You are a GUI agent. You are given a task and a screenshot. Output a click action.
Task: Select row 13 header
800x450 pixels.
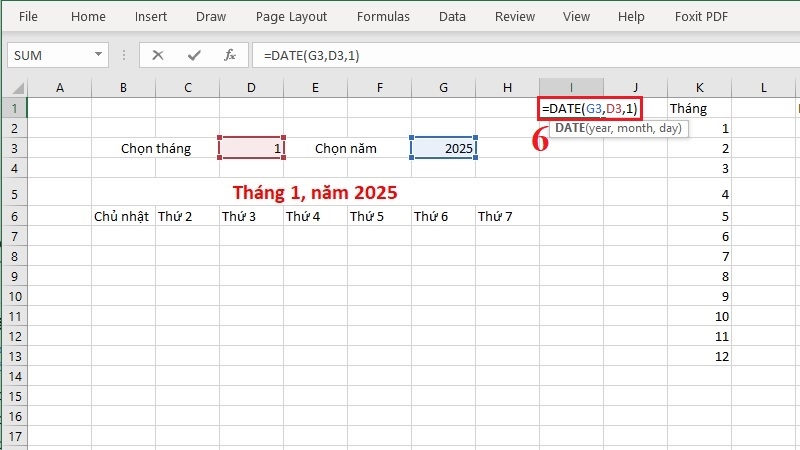15,356
